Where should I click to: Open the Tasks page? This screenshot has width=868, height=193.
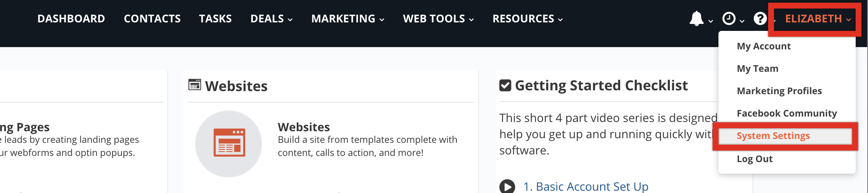[215, 19]
